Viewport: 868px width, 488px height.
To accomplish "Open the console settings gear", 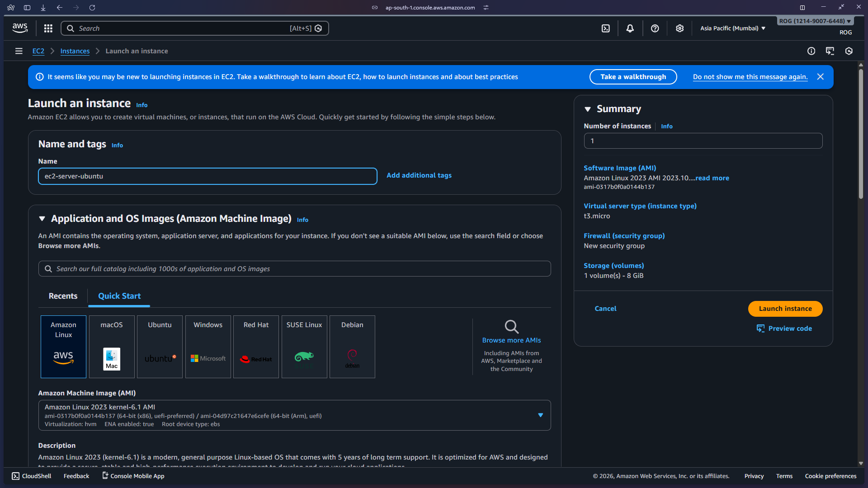I will tap(679, 28).
